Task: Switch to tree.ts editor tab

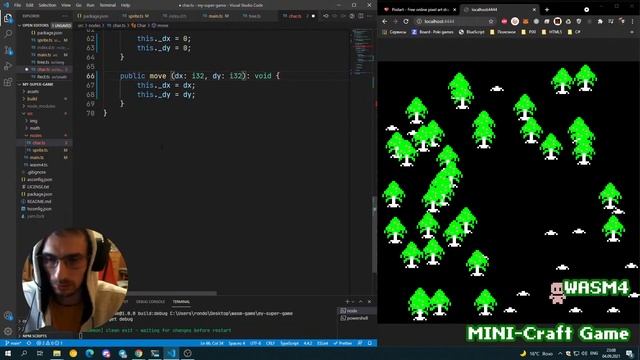Action: [253, 16]
